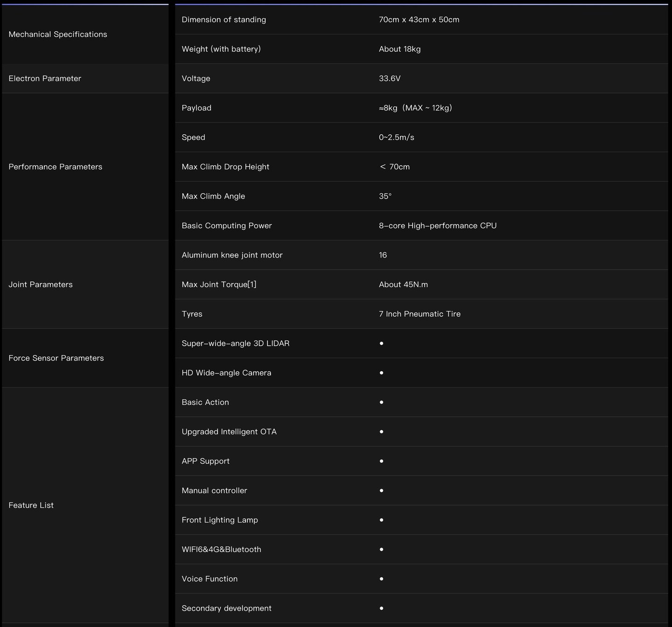
Task: Click the 70cm x 43cm x 50cm dimension value
Action: click(419, 20)
